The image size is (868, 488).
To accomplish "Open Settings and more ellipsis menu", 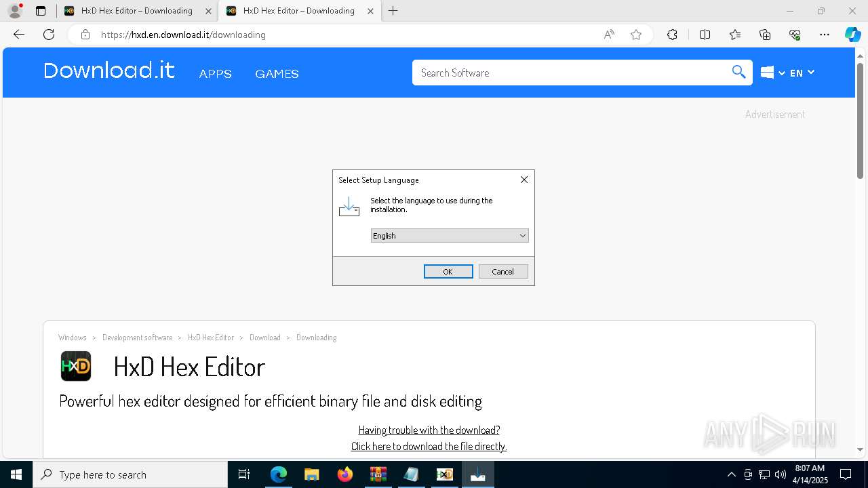I will pyautogui.click(x=825, y=35).
